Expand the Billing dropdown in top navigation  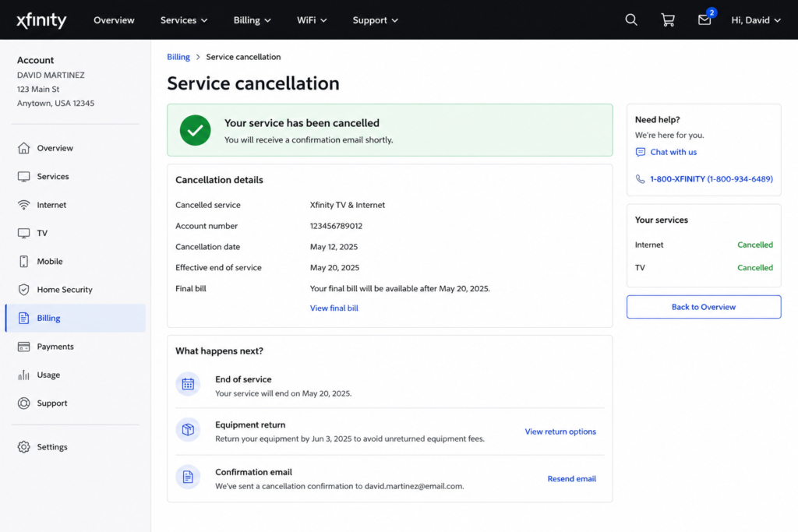click(x=252, y=19)
